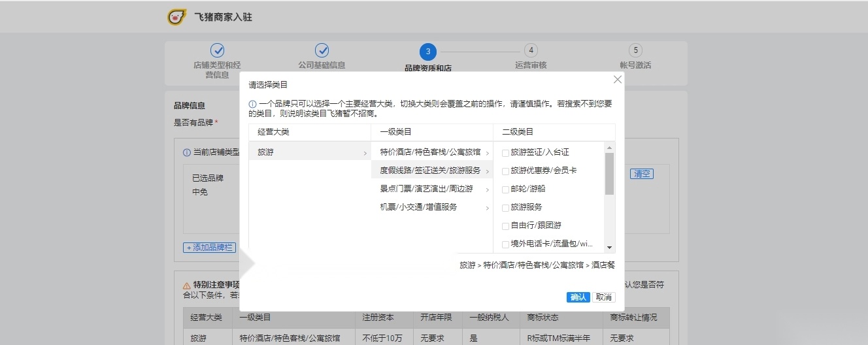
Task: Expand arrow next to 旅游 category
Action: [x=365, y=153]
